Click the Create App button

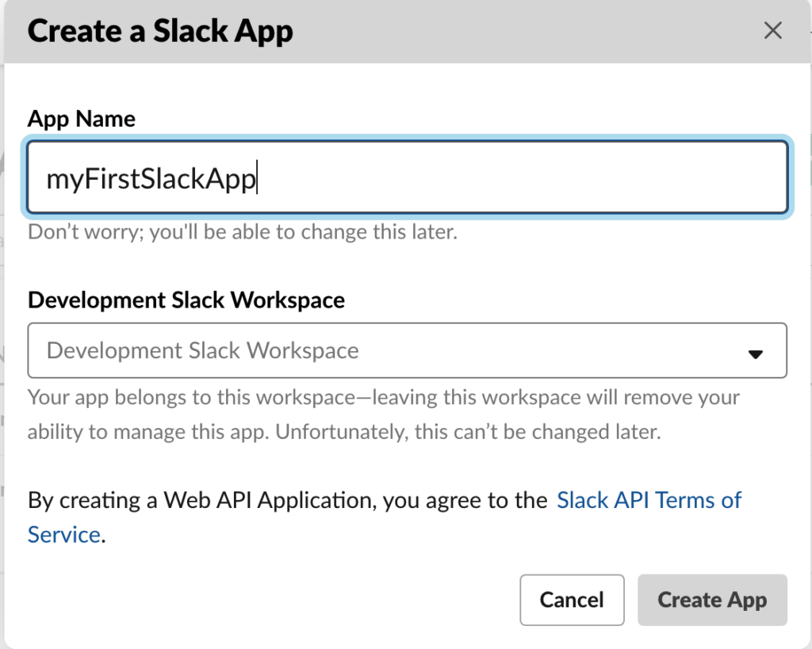point(712,600)
